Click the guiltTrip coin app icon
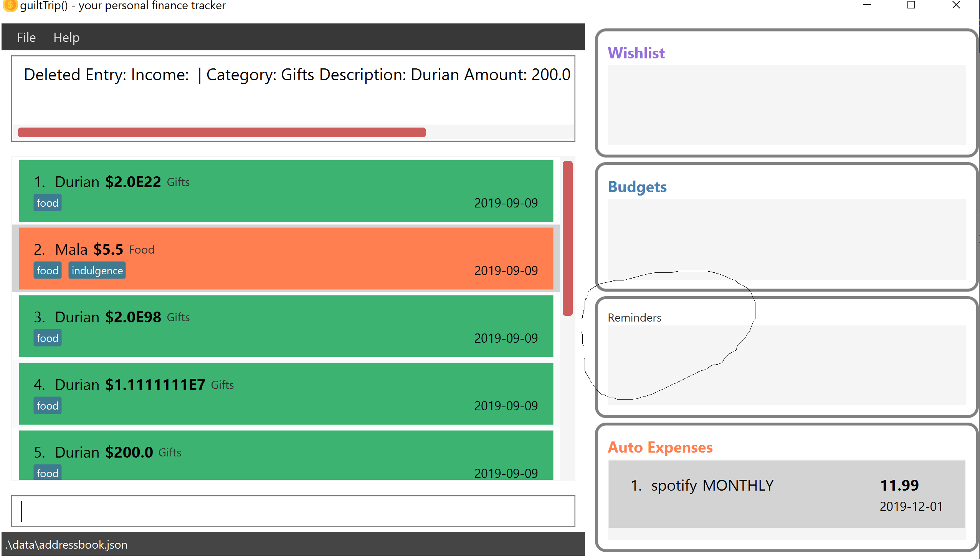This screenshot has height=559, width=980. point(10,5)
